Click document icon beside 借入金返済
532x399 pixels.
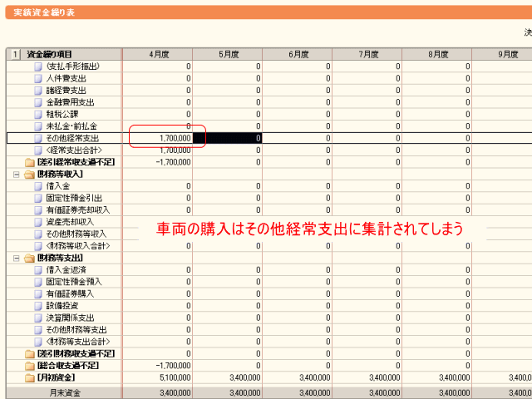[x=38, y=270]
